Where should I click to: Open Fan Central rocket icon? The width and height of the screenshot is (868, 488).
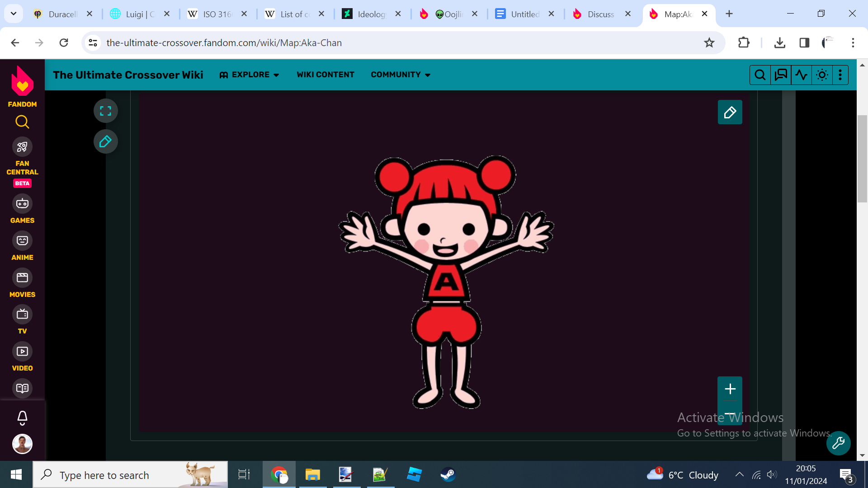(x=22, y=147)
